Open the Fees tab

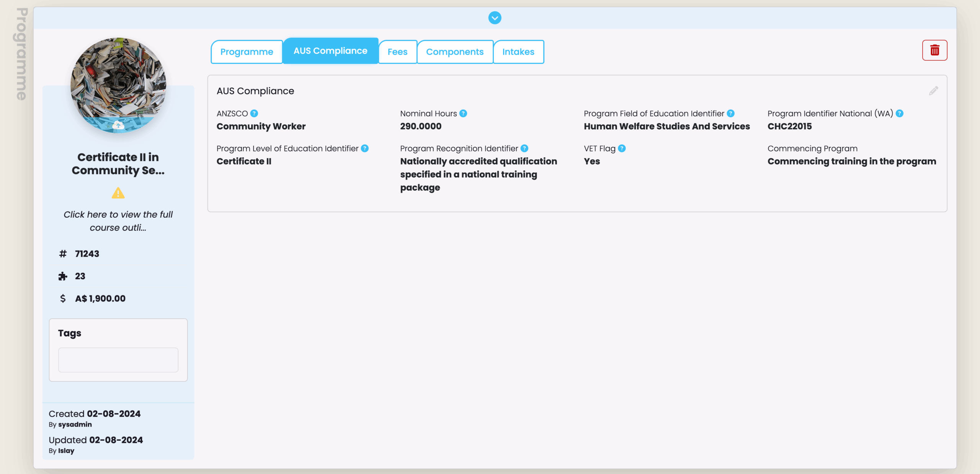click(397, 52)
